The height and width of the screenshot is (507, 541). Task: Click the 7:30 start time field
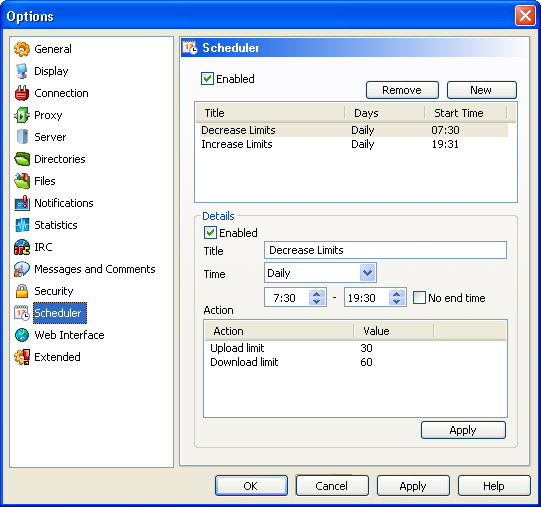[287, 298]
